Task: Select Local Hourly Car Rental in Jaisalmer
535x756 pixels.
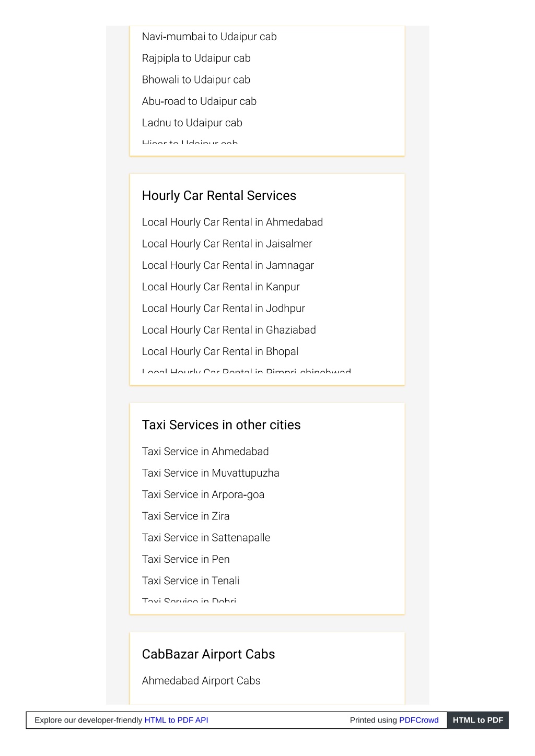Action: [227, 244]
